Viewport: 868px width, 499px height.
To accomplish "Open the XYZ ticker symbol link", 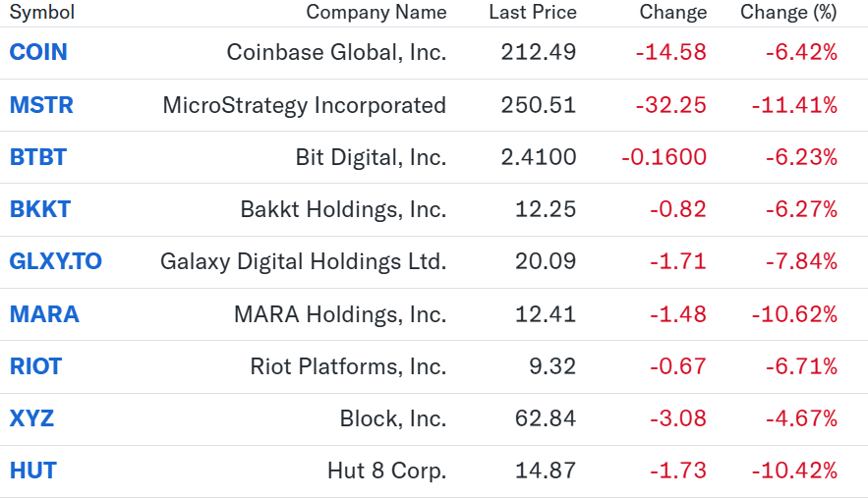I will click(31, 418).
